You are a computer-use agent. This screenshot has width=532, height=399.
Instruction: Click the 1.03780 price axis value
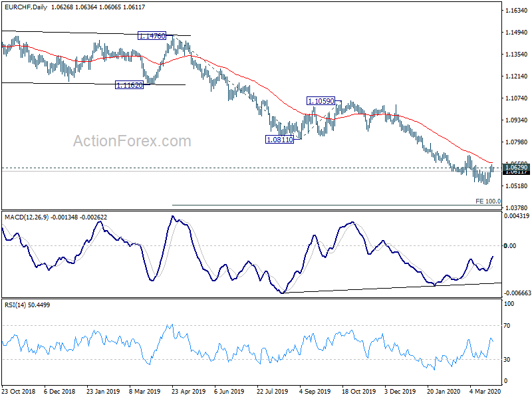pyautogui.click(x=517, y=207)
